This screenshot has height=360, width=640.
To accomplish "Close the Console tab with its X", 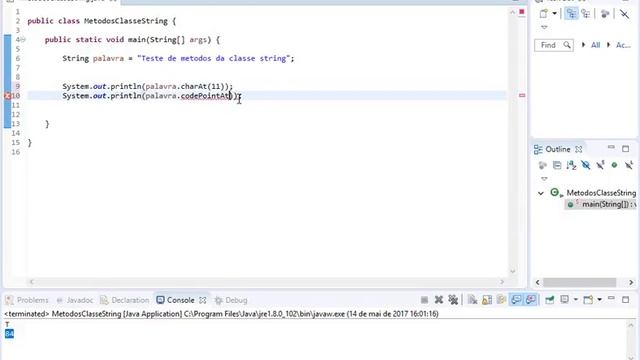I will pos(202,300).
